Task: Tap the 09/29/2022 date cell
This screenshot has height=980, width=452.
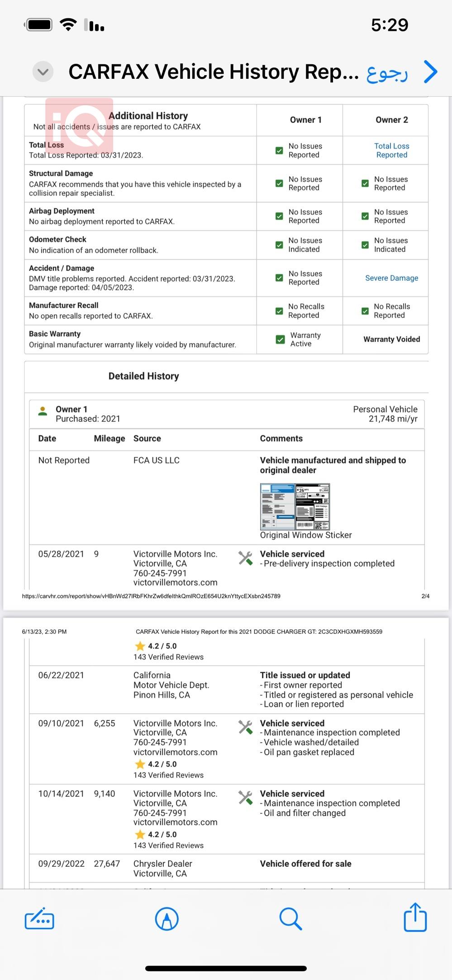Action: tap(61, 864)
